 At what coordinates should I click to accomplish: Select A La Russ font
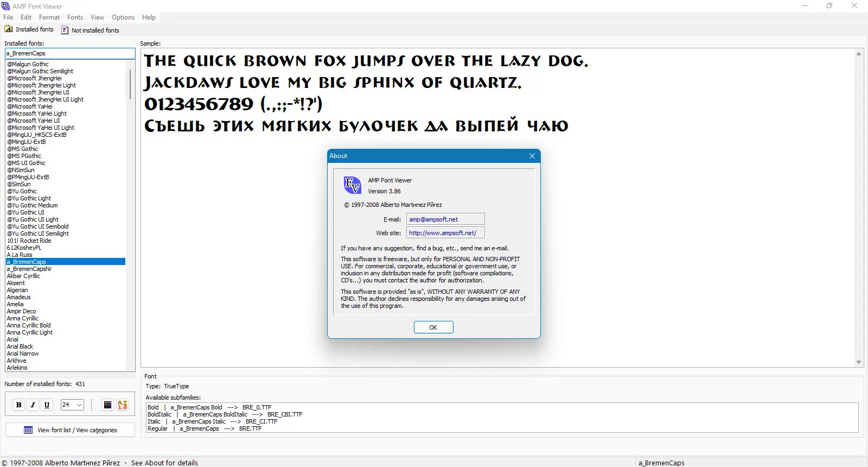pos(66,255)
